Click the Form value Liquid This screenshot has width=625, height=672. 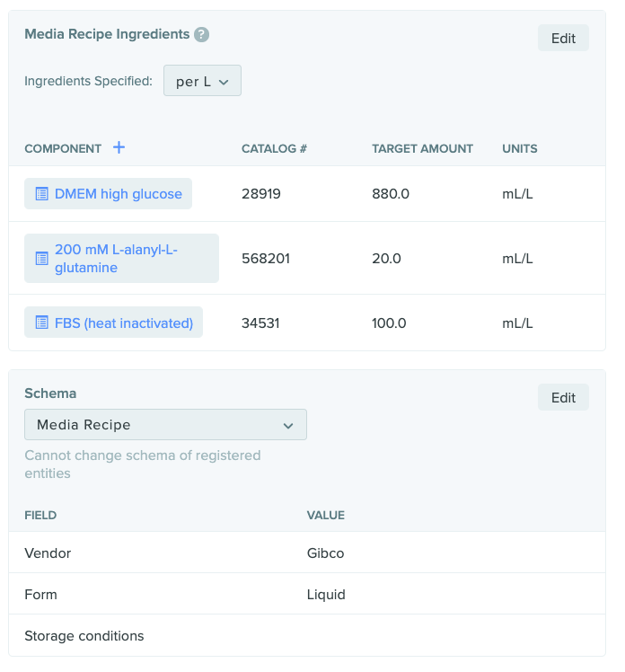tap(326, 595)
